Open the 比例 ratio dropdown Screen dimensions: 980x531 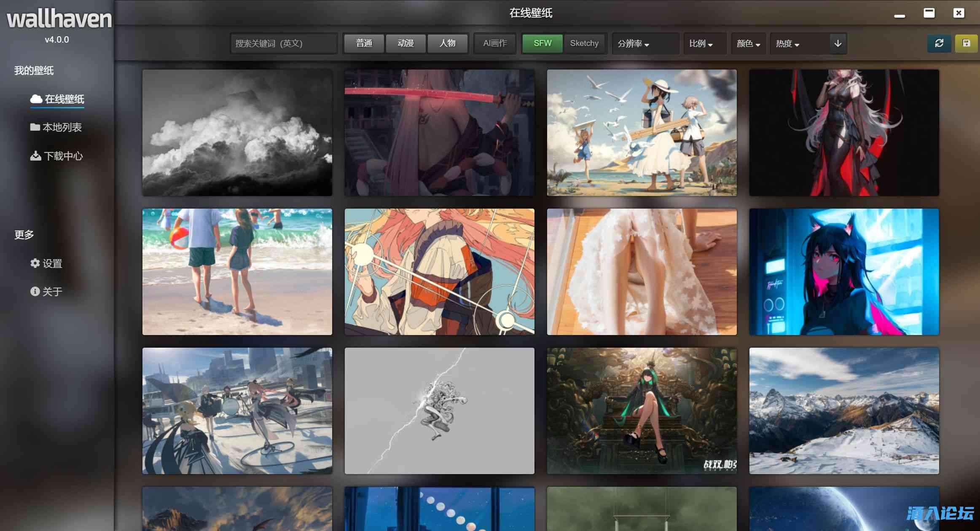coord(701,44)
